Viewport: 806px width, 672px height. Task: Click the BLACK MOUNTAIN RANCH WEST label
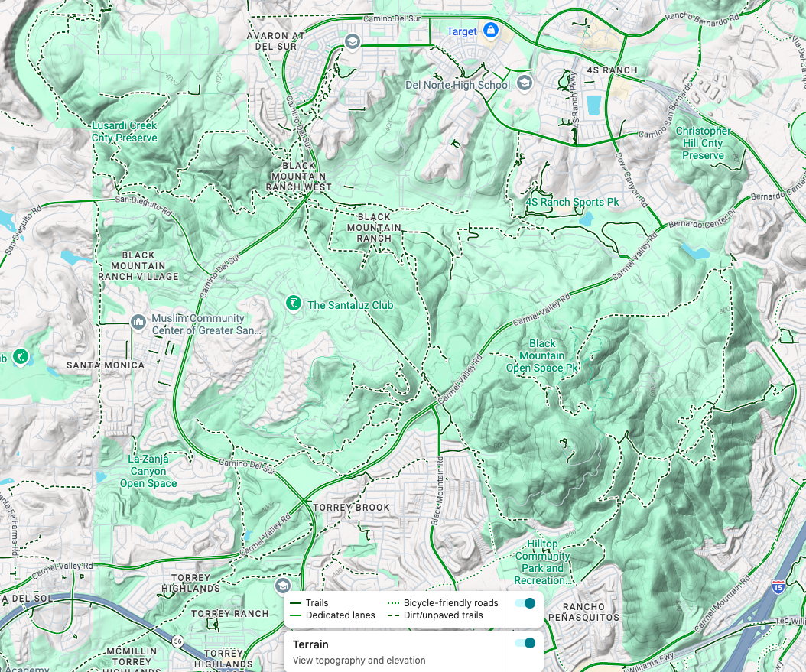299,177
